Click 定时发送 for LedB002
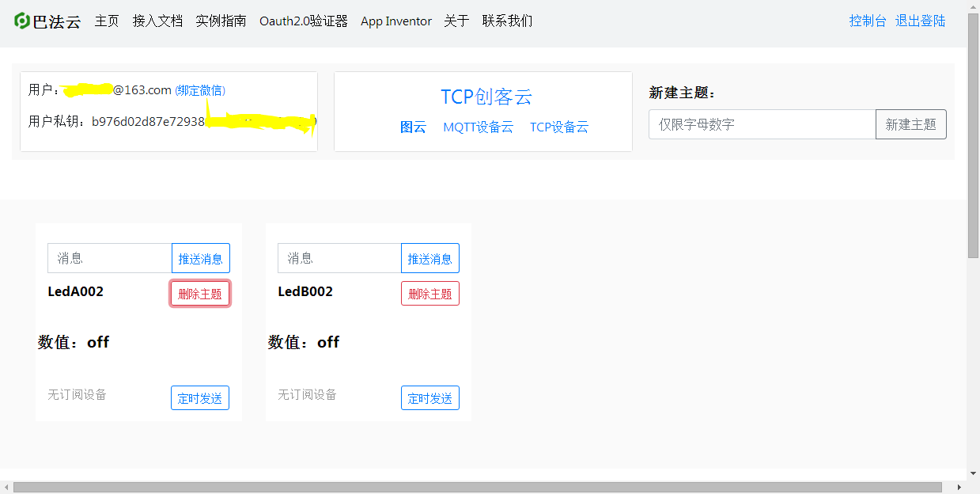This screenshot has height=494, width=980. click(x=430, y=398)
